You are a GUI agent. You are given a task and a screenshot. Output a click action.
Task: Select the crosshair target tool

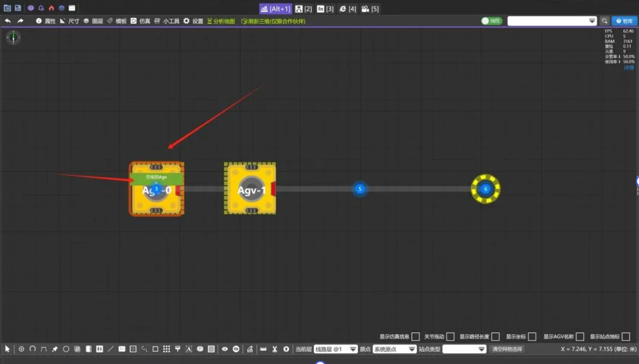pyautogui.click(x=21, y=349)
